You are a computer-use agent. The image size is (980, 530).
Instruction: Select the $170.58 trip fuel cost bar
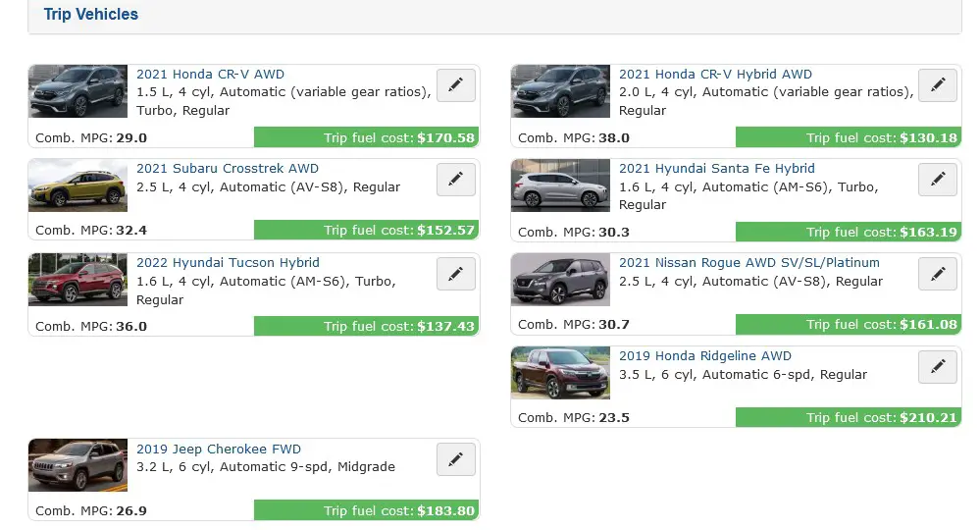click(x=366, y=137)
